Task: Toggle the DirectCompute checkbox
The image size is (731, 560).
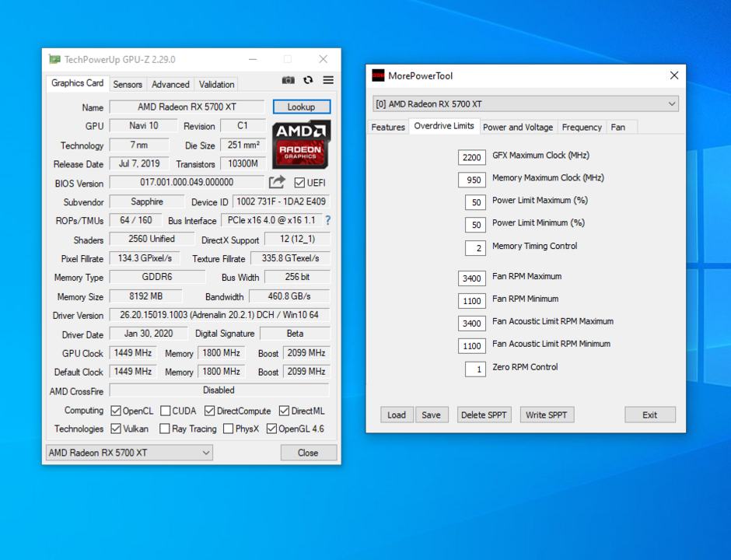Action: (x=210, y=411)
